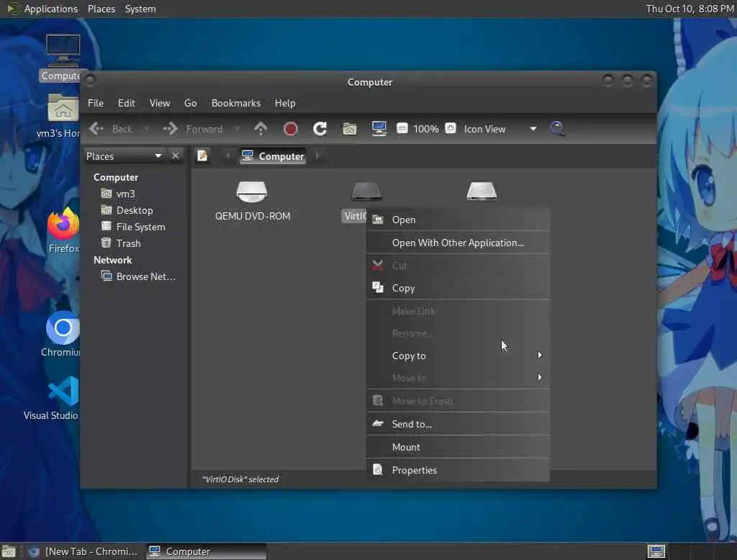The width and height of the screenshot is (737, 560).
Task: Click workspace switcher in bottom panel
Action: pyautogui.click(x=656, y=551)
